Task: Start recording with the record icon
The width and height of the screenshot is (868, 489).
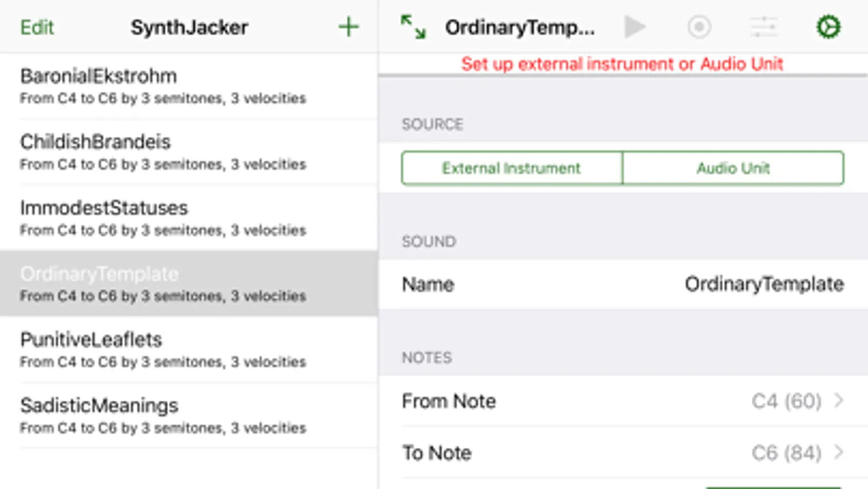Action: point(699,27)
